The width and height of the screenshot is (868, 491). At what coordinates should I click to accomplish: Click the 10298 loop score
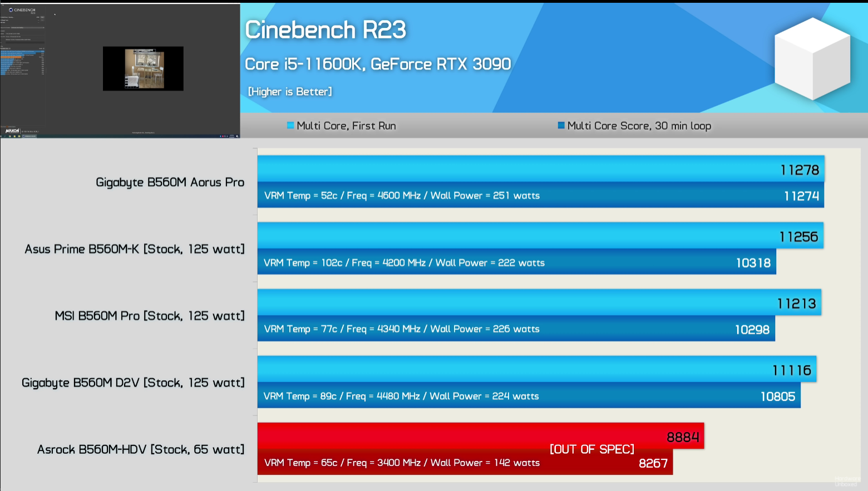752,330
